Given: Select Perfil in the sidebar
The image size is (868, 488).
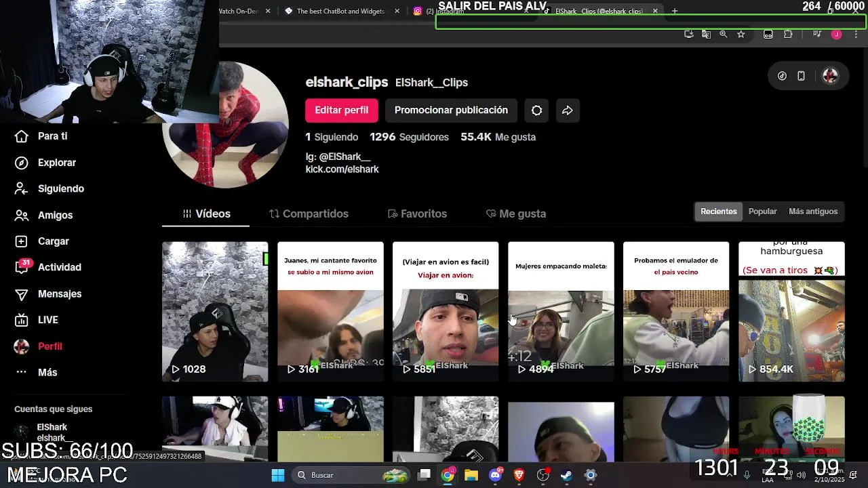Looking at the screenshot, I should point(39,346).
